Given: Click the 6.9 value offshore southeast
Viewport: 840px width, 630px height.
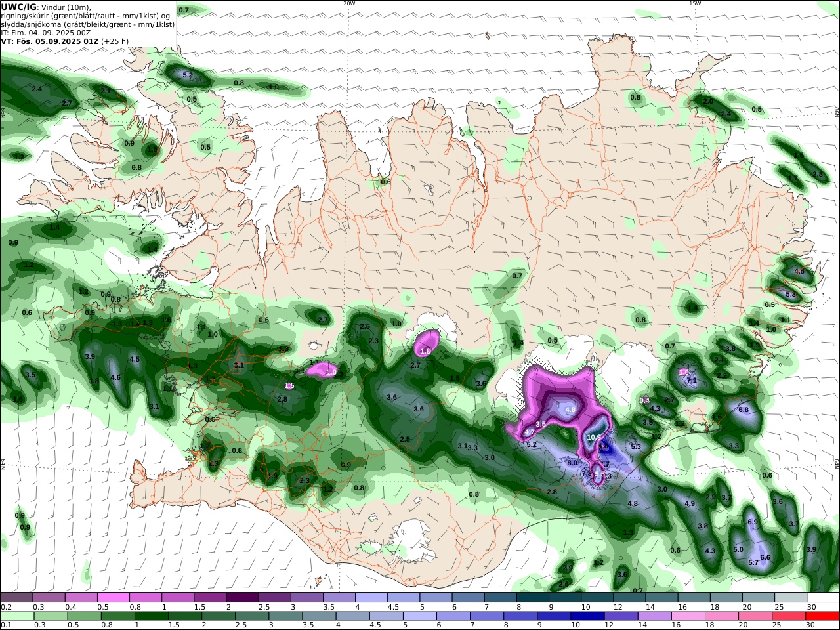Looking at the screenshot, I should [x=753, y=522].
